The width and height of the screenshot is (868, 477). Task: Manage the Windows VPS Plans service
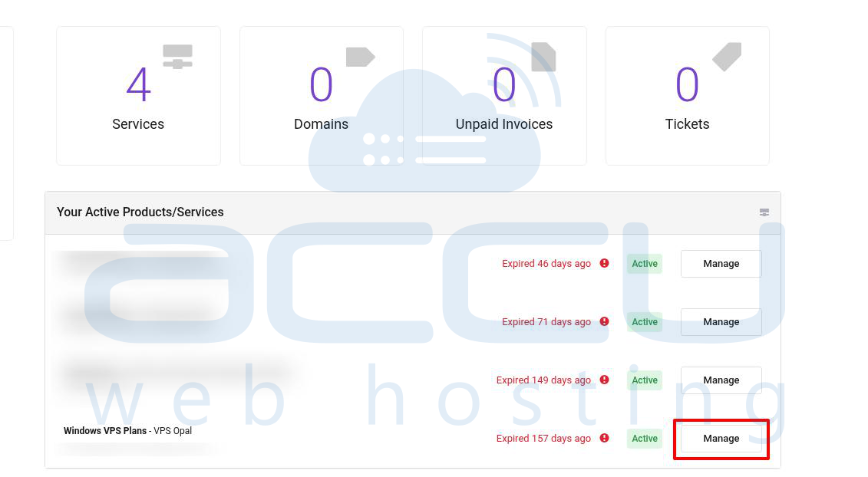pos(721,439)
